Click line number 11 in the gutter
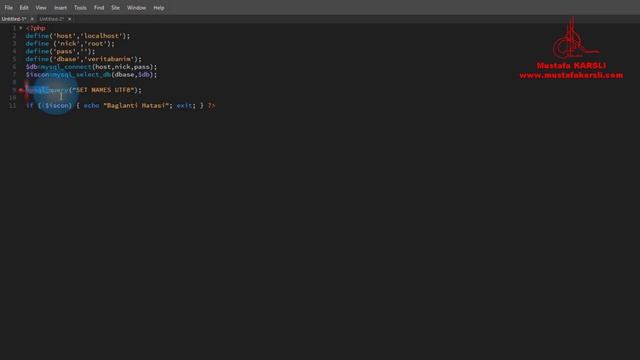The height and width of the screenshot is (360, 640). pyautogui.click(x=13, y=106)
